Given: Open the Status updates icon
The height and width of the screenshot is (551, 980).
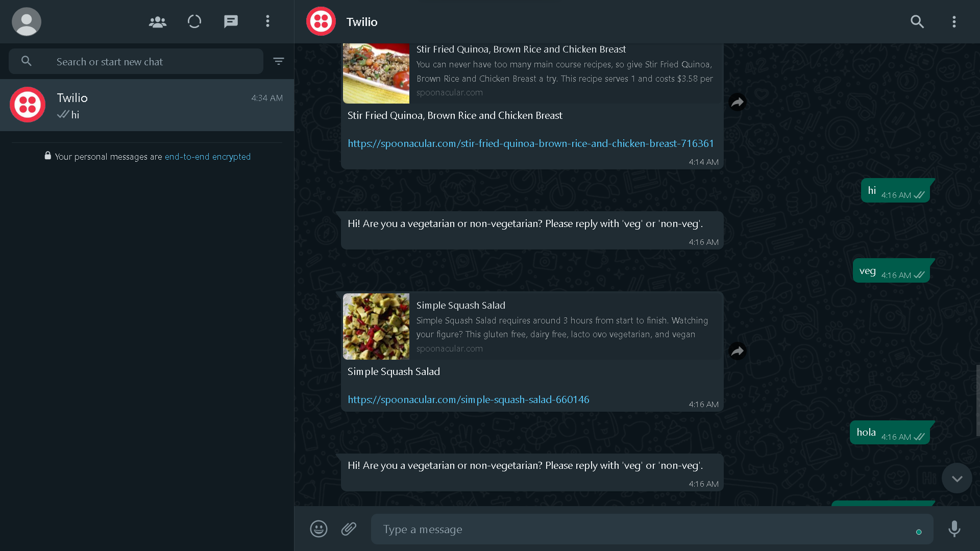Looking at the screenshot, I should click(194, 21).
